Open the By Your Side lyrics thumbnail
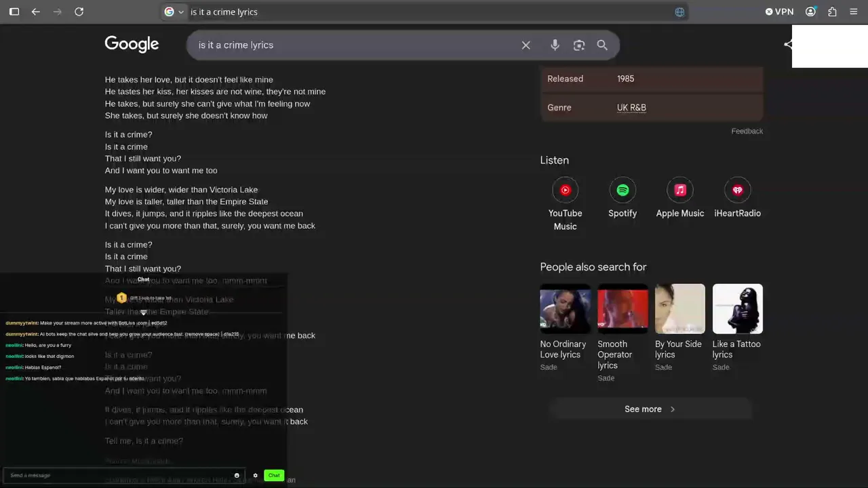This screenshot has height=488, width=868. [x=680, y=309]
